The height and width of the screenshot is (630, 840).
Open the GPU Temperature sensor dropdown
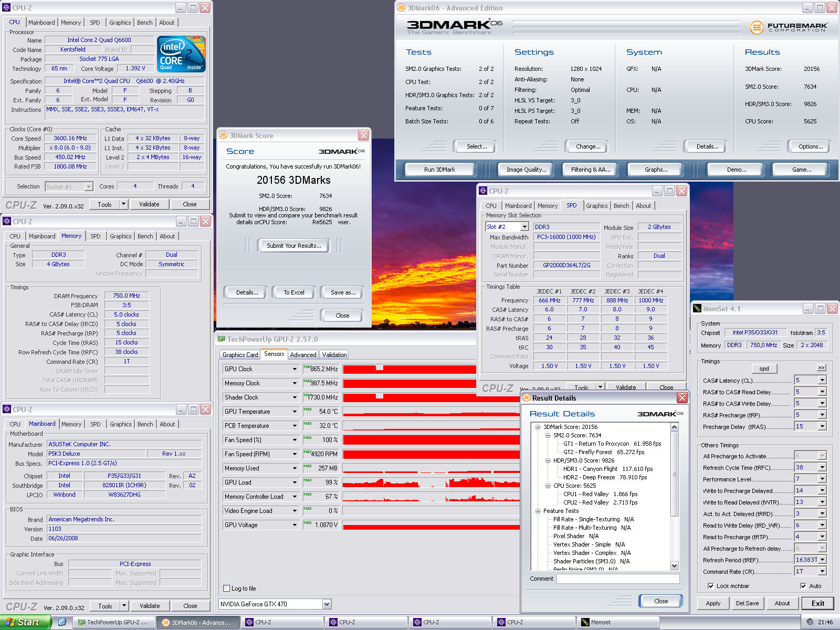295,412
